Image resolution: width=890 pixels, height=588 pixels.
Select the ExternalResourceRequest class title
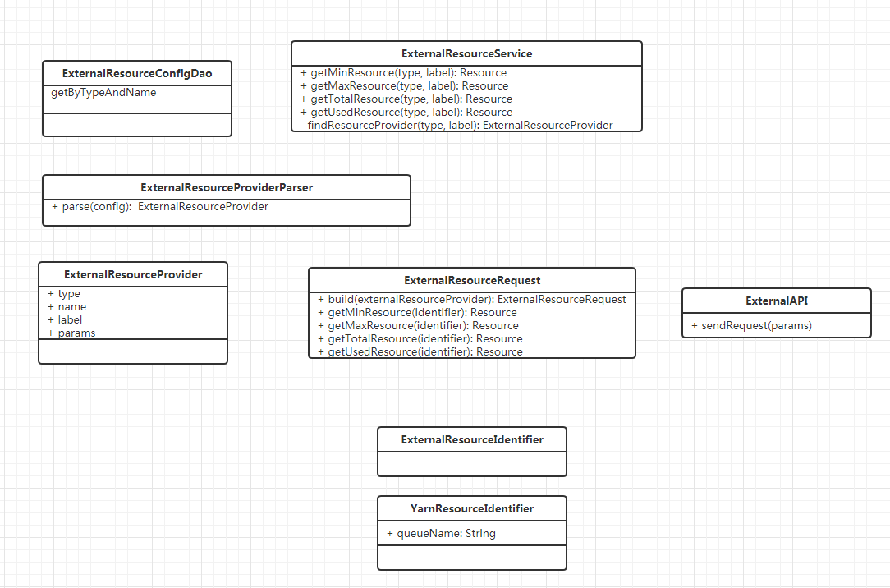click(x=472, y=281)
